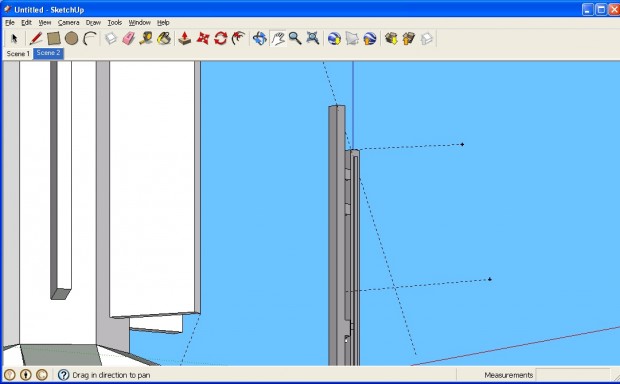620x384 pixels.
Task: Open the Draw menu
Action: [x=93, y=23]
